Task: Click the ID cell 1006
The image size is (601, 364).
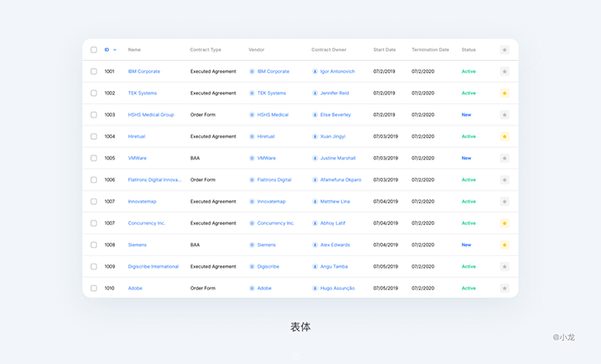Action: (x=110, y=179)
